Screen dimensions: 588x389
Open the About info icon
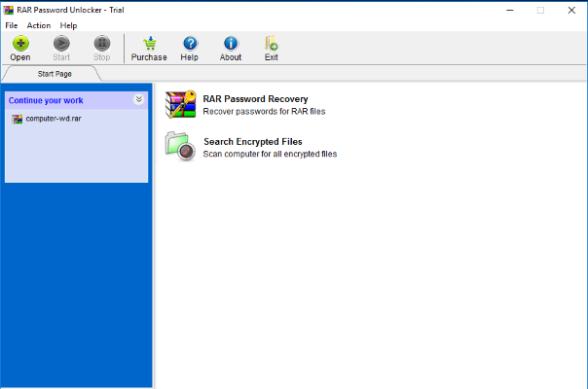pyautogui.click(x=231, y=44)
